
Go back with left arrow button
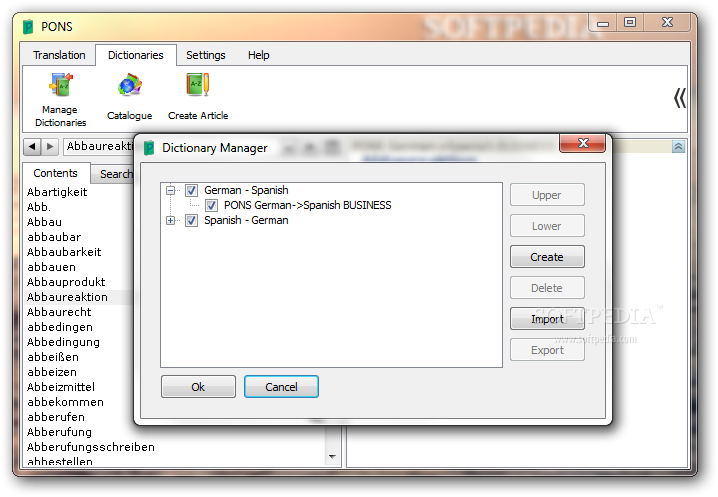32,147
